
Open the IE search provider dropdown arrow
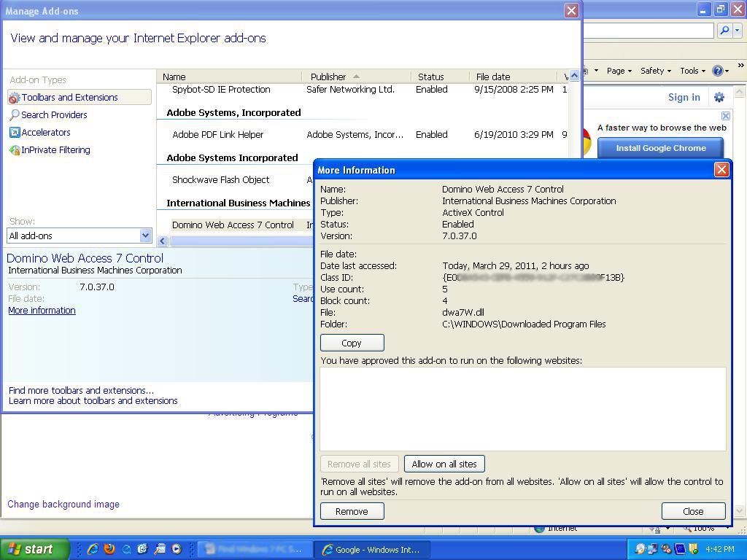[737, 31]
